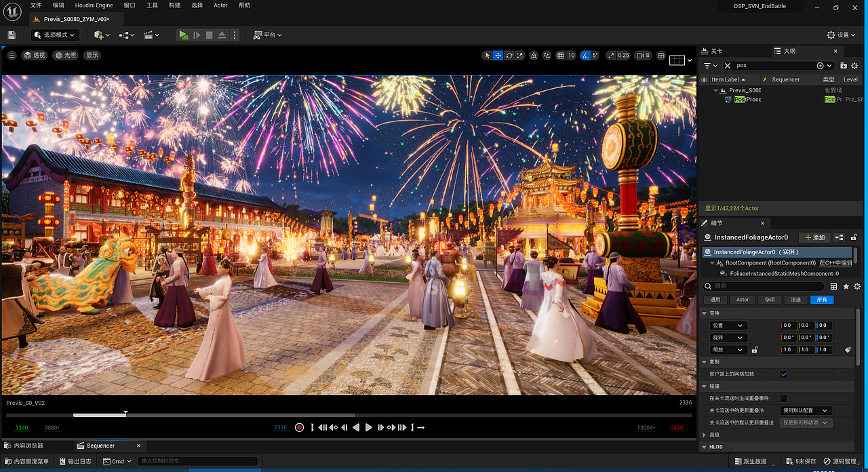This screenshot has height=472, width=868.
Task: Open the 设置 settings menu
Action: pyautogui.click(x=841, y=35)
